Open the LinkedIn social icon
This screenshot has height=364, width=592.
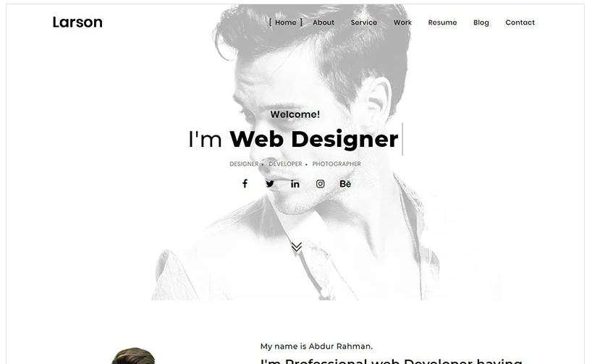[x=295, y=184]
